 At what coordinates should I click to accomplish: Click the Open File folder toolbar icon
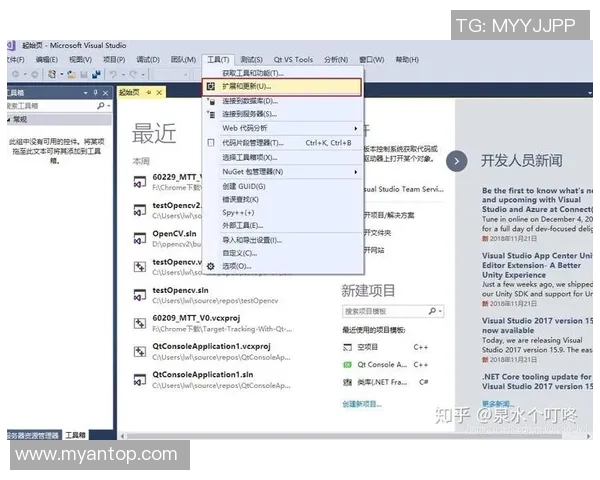[72, 74]
